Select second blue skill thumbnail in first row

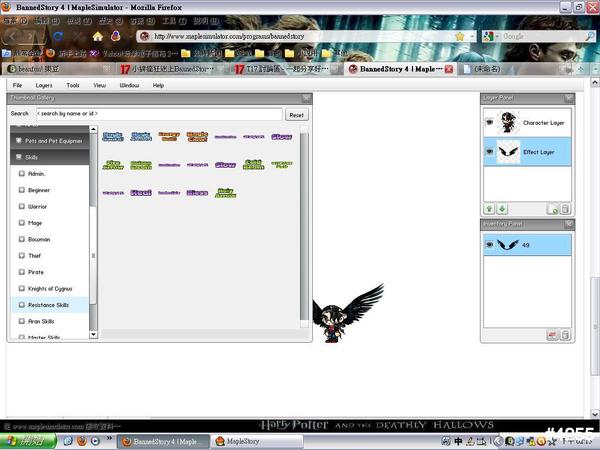pyautogui.click(x=141, y=137)
